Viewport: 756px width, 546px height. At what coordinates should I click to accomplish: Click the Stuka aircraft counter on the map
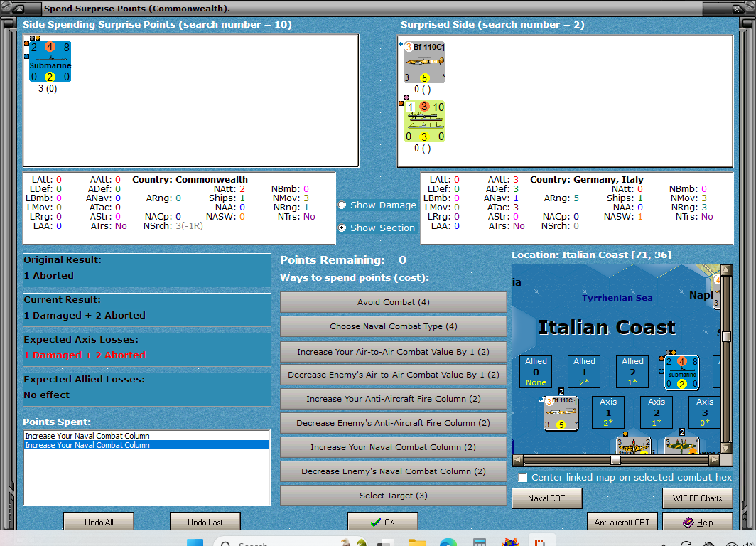tap(634, 446)
